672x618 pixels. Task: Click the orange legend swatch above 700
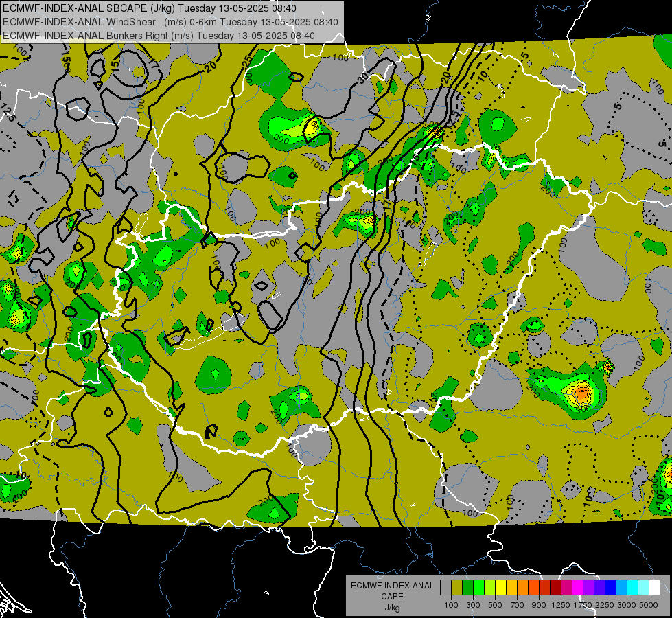tap(522, 587)
